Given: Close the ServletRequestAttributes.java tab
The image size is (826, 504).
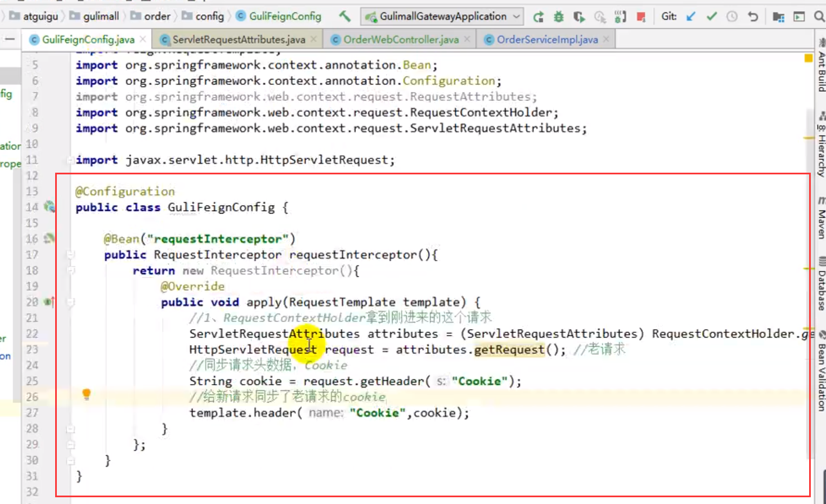Looking at the screenshot, I should [313, 39].
